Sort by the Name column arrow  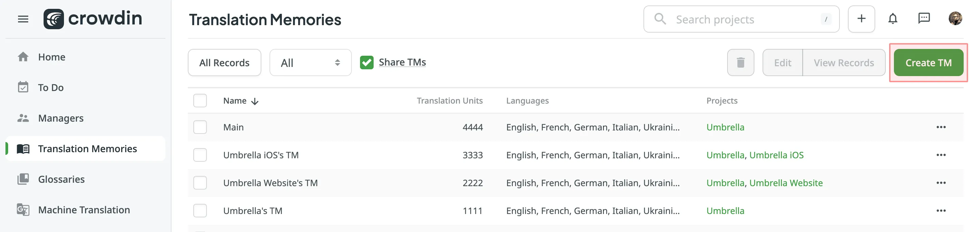[x=255, y=101]
